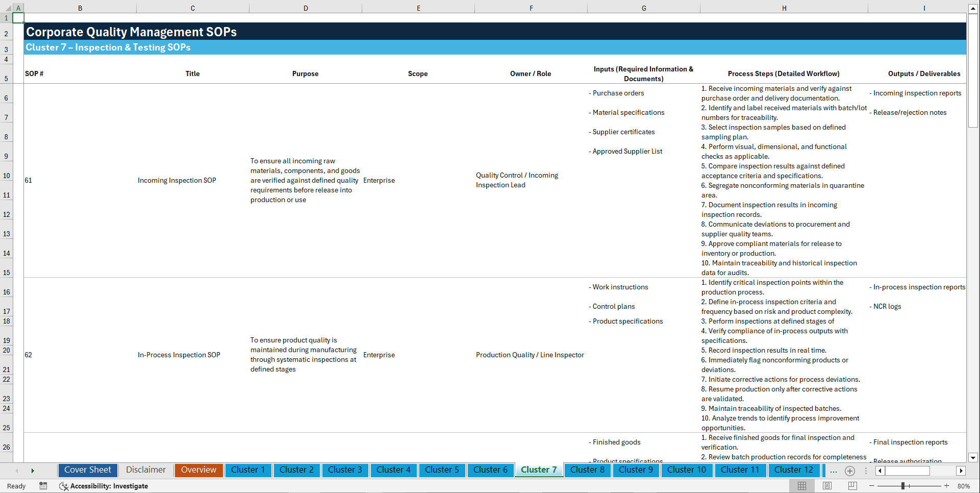Switch to Normal view
This screenshot has height=493, width=980.
[x=802, y=486]
